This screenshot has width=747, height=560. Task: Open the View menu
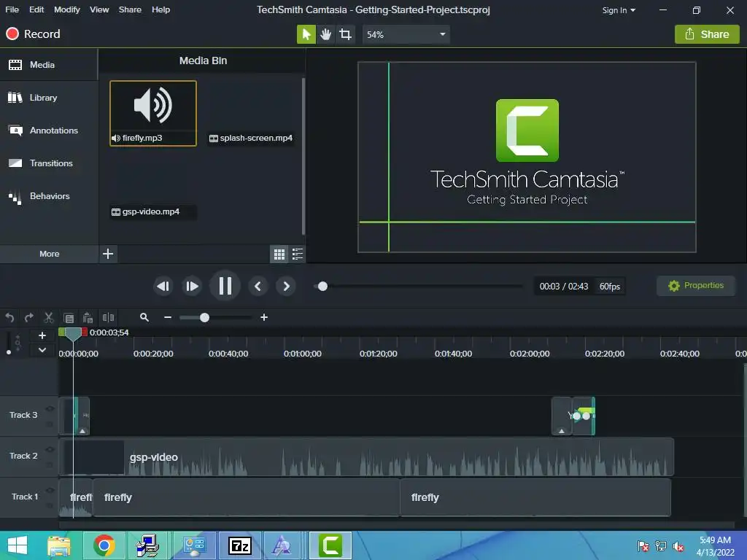99,9
